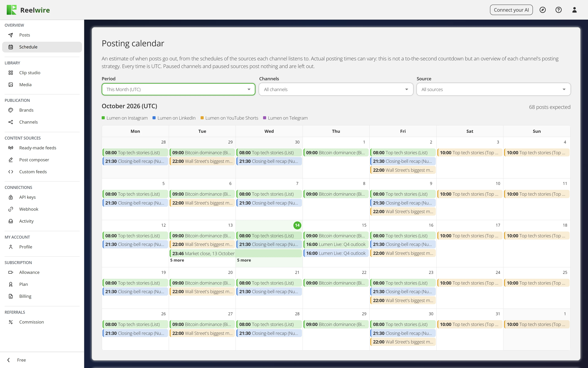588x368 pixels.
Task: Click the Free plan label at sidebar bottom
Action: tap(21, 360)
